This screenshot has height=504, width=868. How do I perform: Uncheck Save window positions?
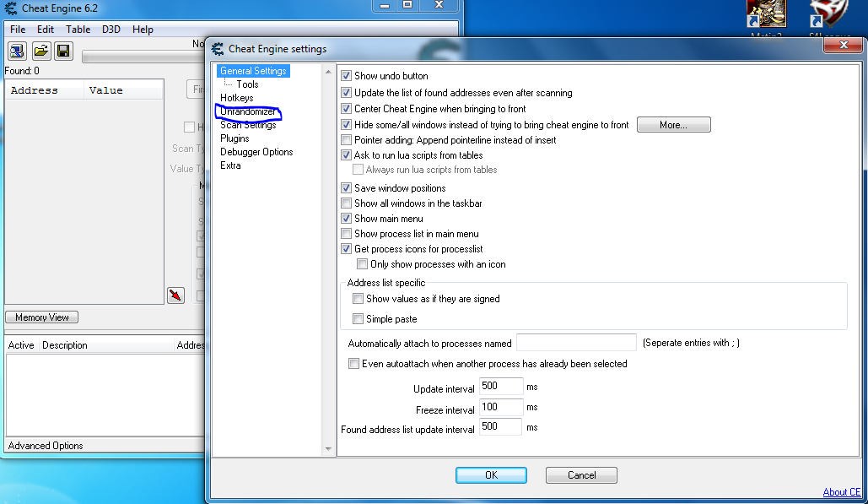[346, 187]
